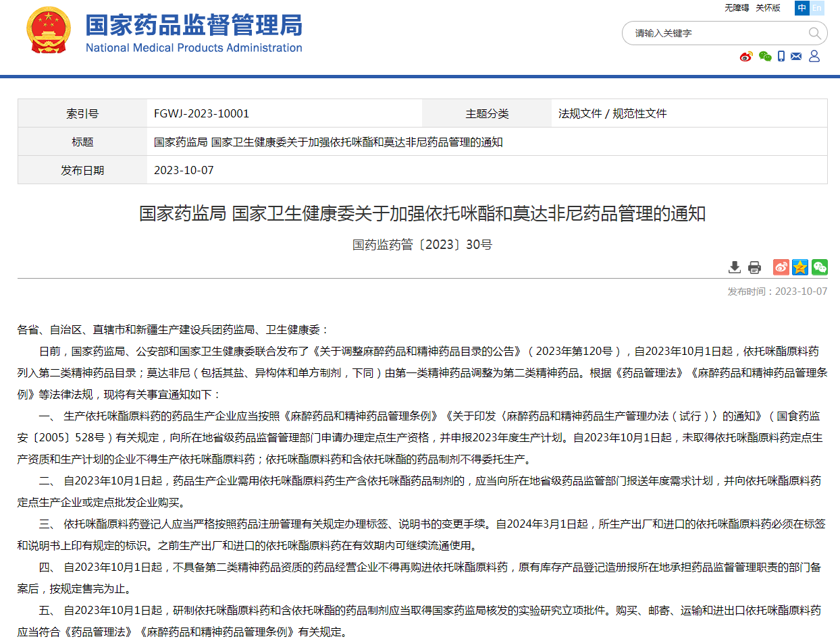The image size is (840, 641).
Task: Share article to WeChat
Action: (x=820, y=267)
